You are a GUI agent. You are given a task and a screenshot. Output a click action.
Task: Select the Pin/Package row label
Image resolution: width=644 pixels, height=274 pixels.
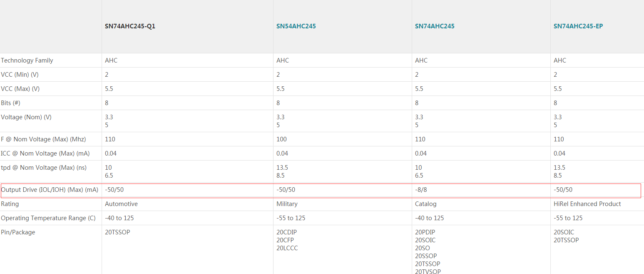(x=18, y=232)
